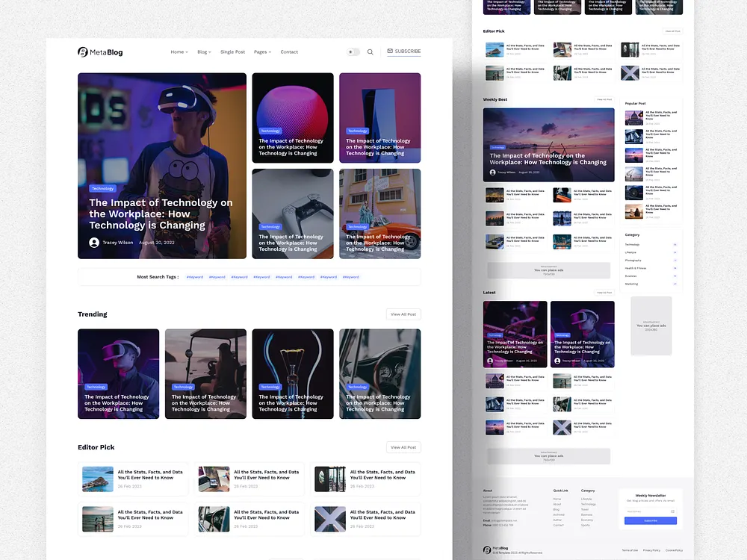747x560 pixels.
Task: Click the Subscribe button in the Weekly Newsletter box
Action: click(651, 520)
